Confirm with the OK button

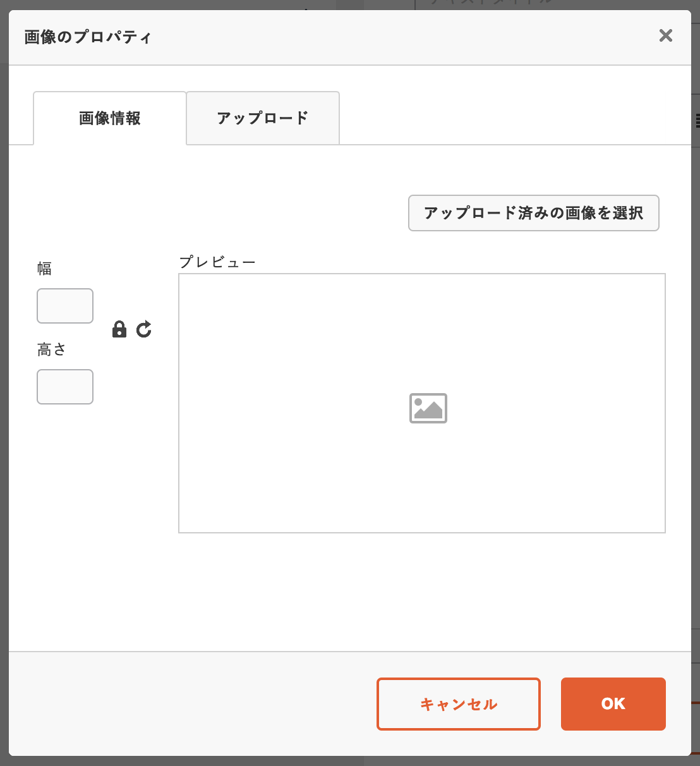tap(613, 704)
